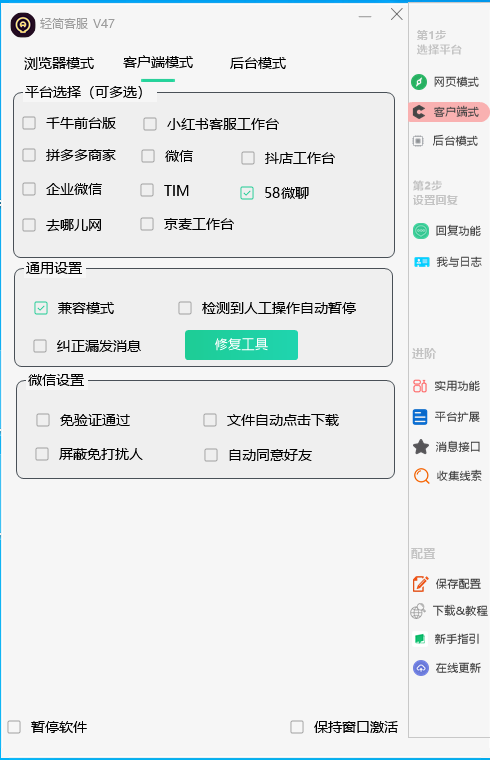The image size is (490, 760).
Task: Click 在线更新 cloud upload icon
Action: click(x=421, y=668)
